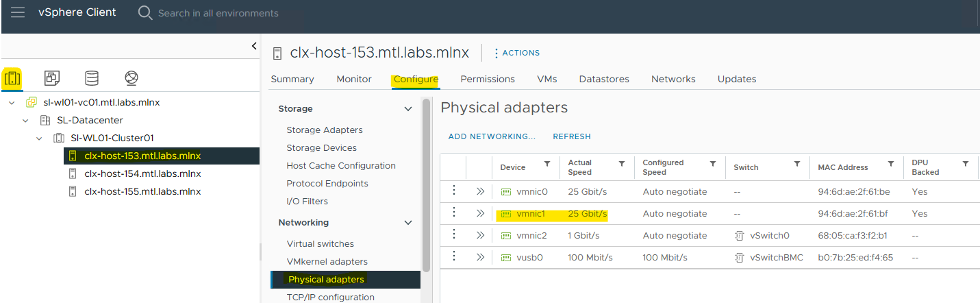This screenshot has width=980, height=303.
Task: Click the search in all environments field
Action: [x=218, y=13]
